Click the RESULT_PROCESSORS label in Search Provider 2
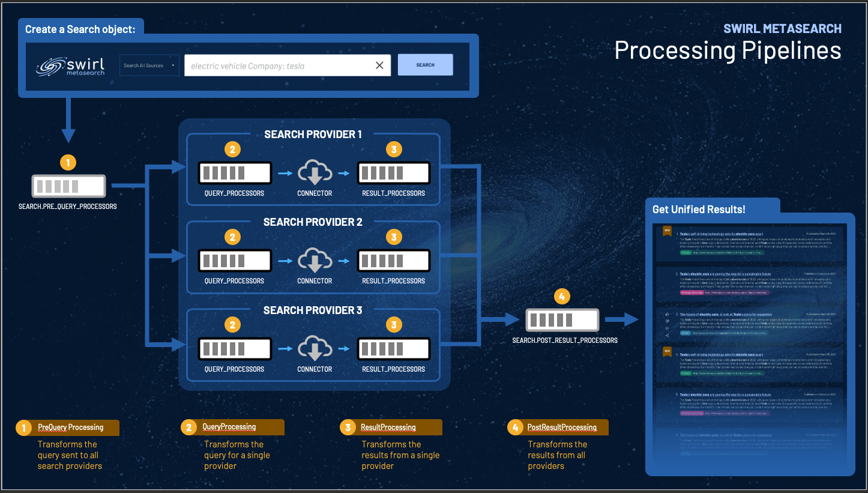 (x=394, y=281)
